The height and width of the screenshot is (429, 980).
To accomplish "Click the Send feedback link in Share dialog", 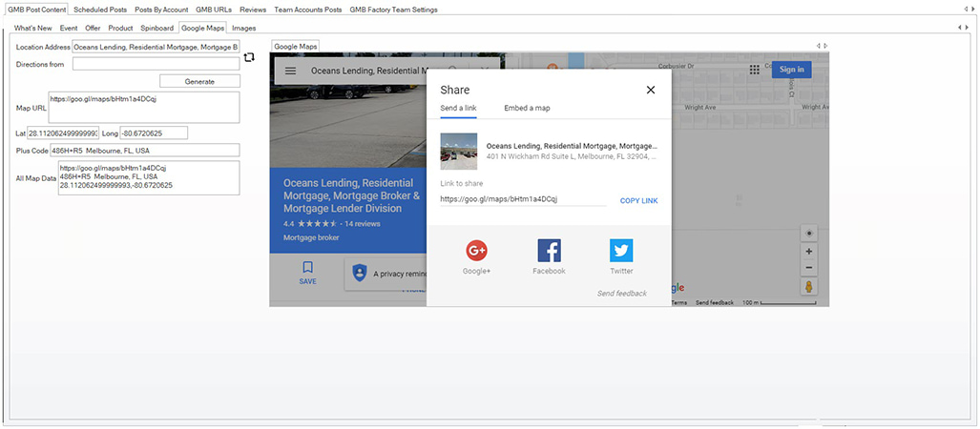I will click(x=621, y=294).
